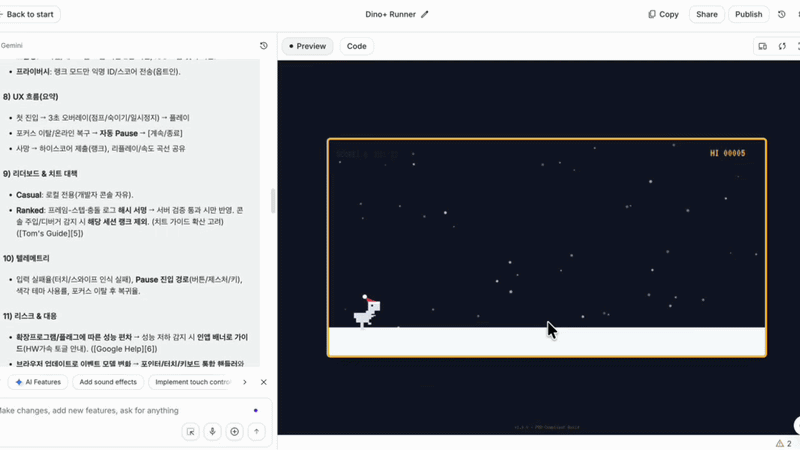Image resolution: width=800 pixels, height=450 pixels.
Task: Click the '자동 Pause' bullet line
Action: [x=99, y=133]
